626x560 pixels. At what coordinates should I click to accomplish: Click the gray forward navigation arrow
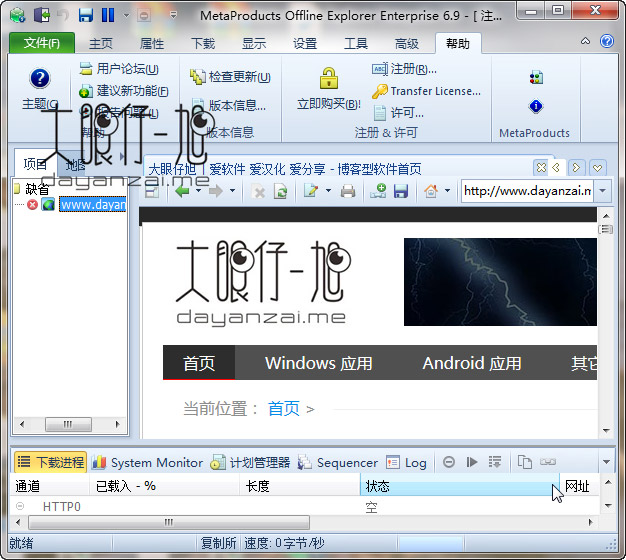[216, 191]
